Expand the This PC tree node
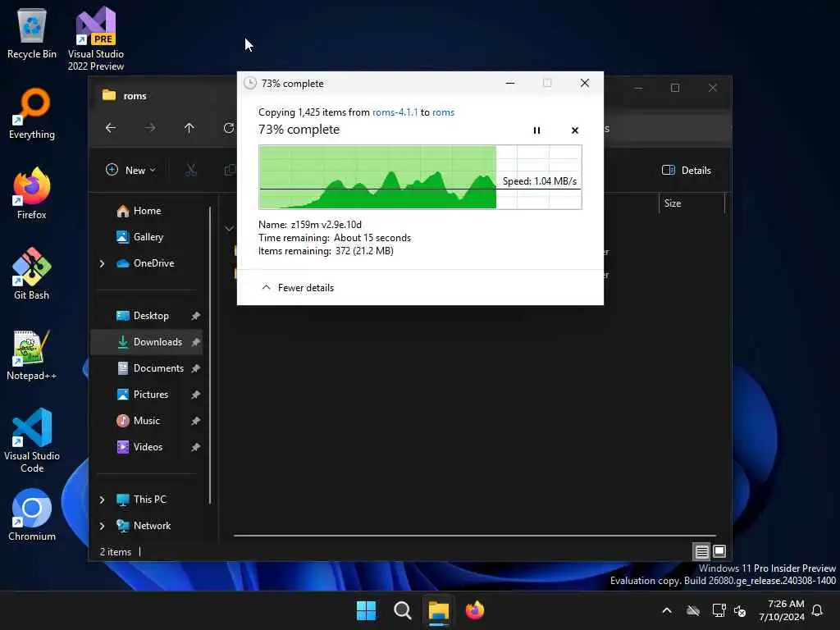840x630 pixels. (x=102, y=500)
